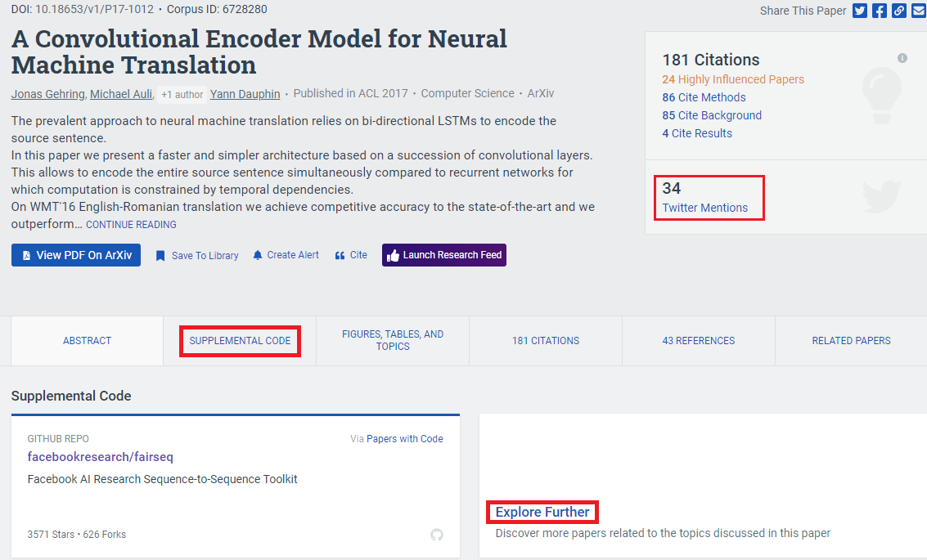Launch Research Feed button

443,255
